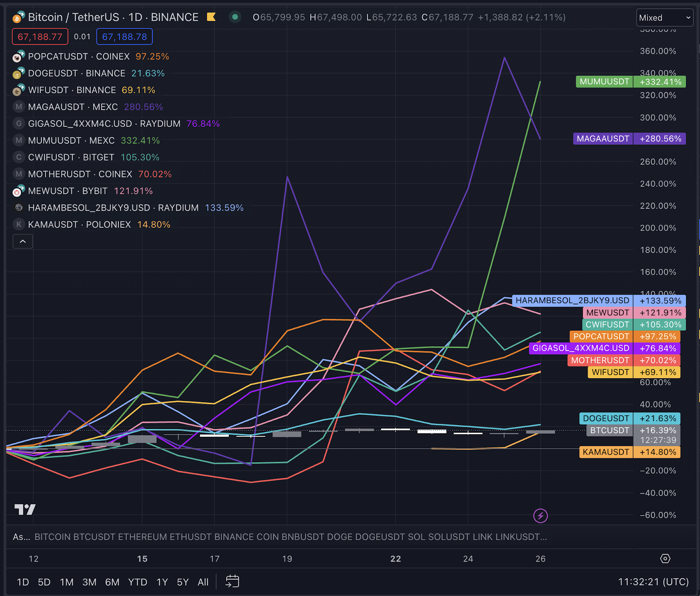Click the MAGAAUSDT letter M icon

pos(19,107)
